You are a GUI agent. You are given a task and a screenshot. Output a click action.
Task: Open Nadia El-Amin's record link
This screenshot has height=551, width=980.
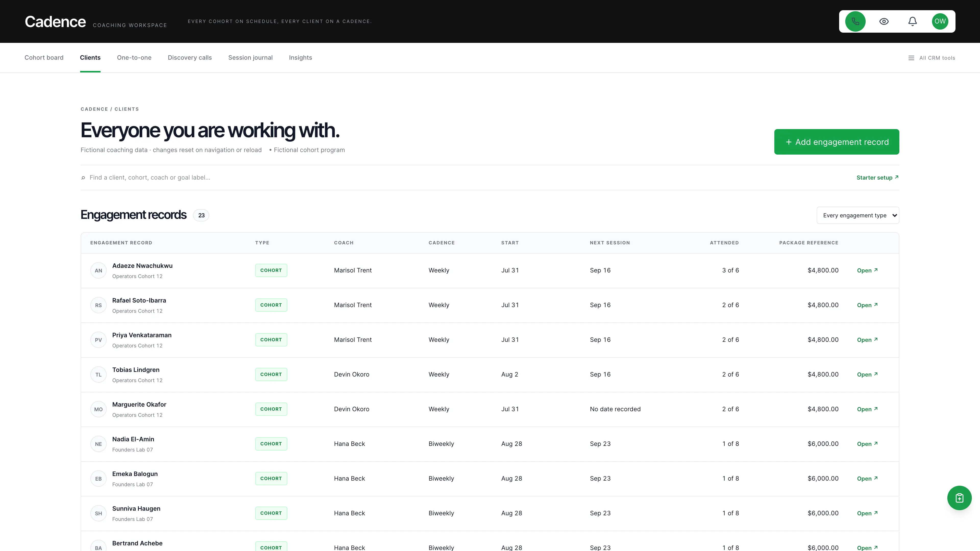click(x=867, y=444)
